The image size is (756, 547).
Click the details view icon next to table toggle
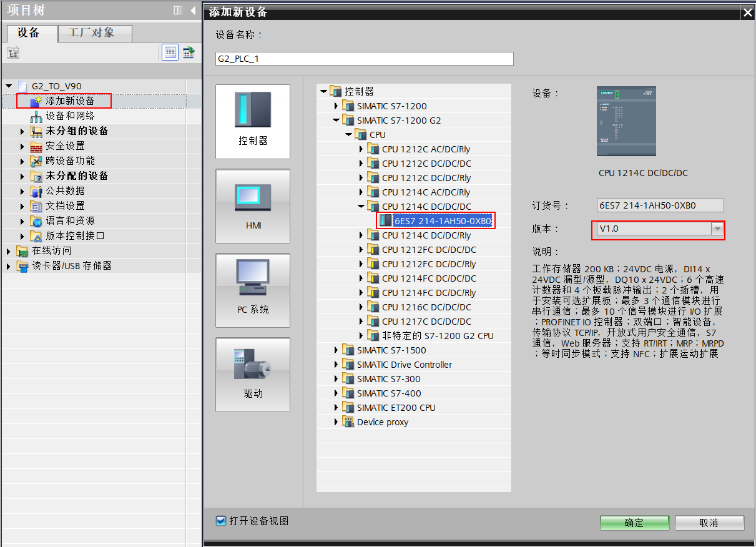[189, 52]
